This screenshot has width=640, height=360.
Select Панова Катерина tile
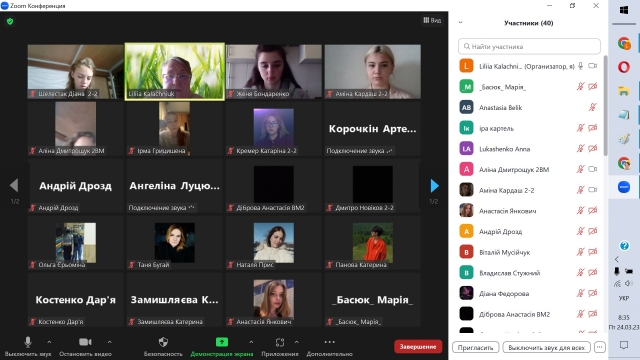coord(373,242)
